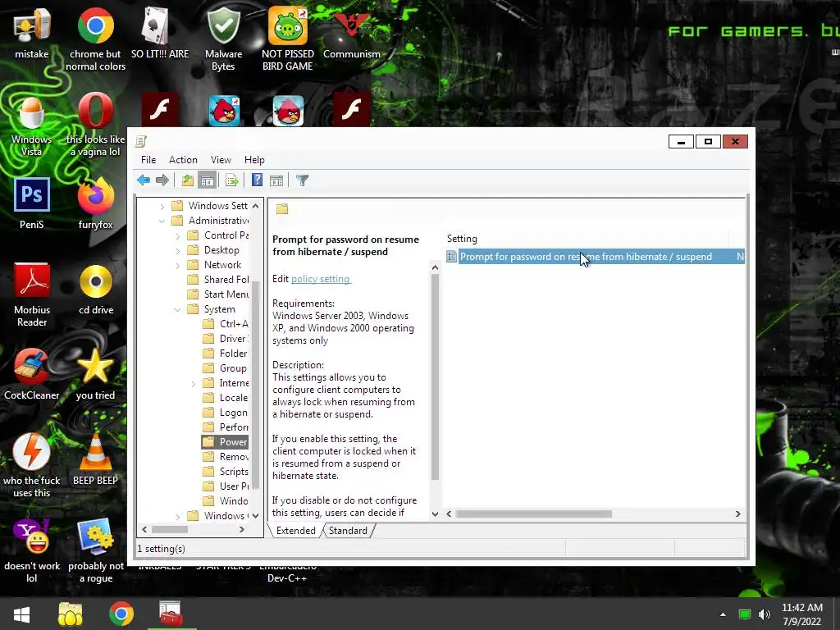Collapse the System tree node
This screenshot has width=840, height=630.
(178, 309)
